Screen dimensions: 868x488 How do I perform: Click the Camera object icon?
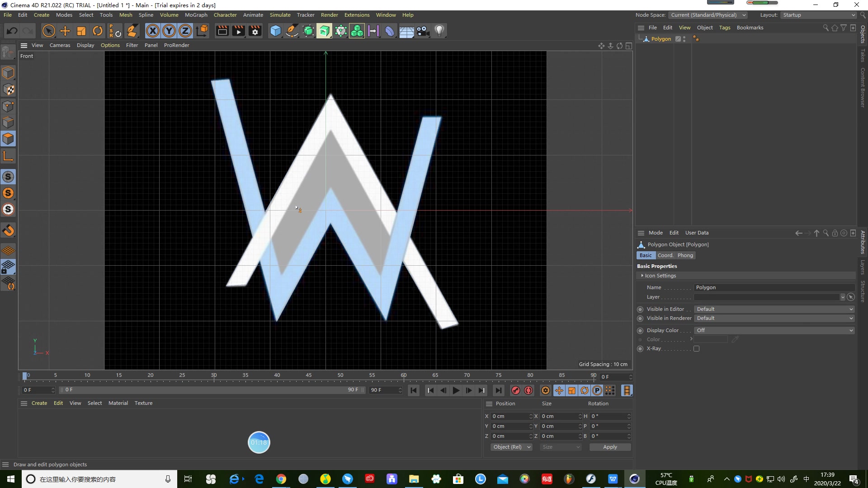point(423,31)
